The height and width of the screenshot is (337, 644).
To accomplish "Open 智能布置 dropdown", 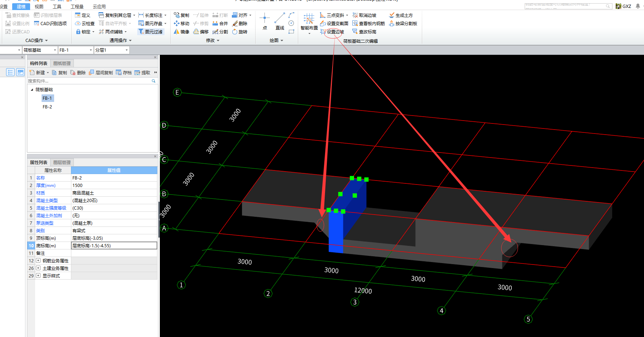I will (x=309, y=33).
